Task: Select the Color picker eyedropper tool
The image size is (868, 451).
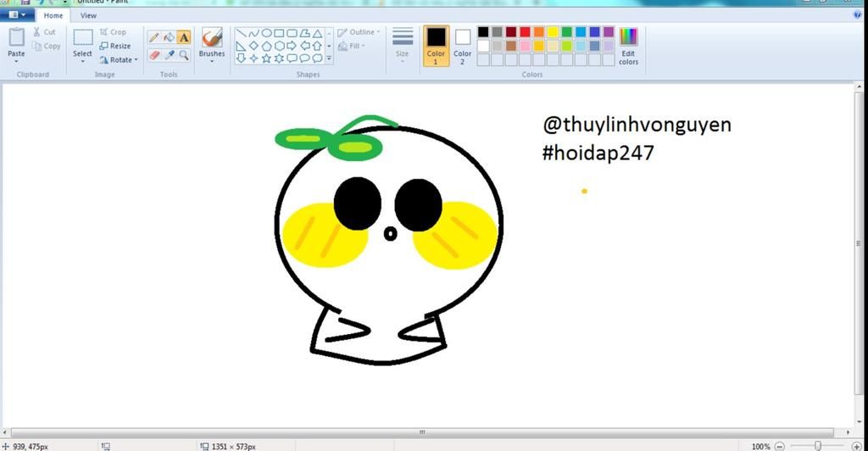Action: click(170, 55)
